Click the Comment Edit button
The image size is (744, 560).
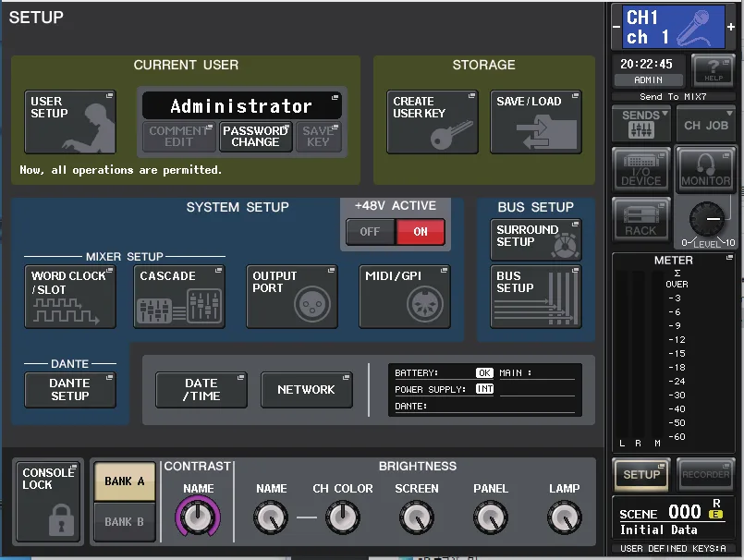coord(179,137)
